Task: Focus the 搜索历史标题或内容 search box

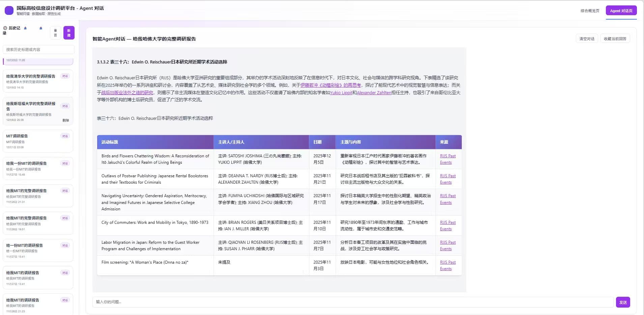Action: 38,50
